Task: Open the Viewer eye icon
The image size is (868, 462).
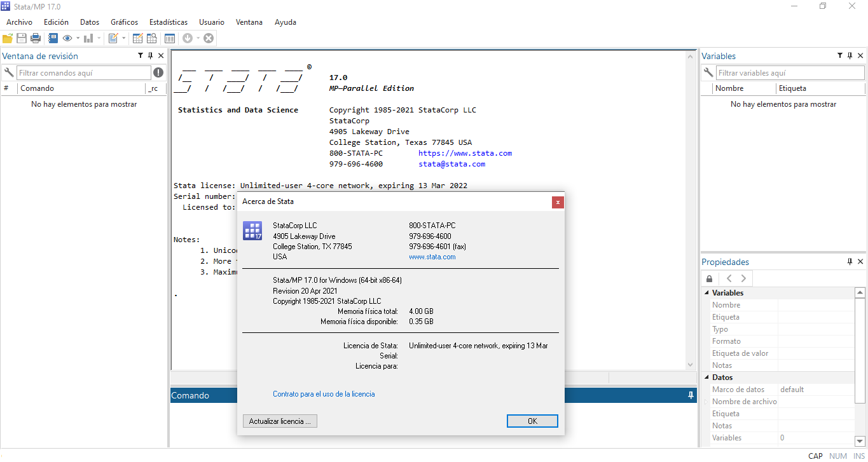Action: [67, 38]
